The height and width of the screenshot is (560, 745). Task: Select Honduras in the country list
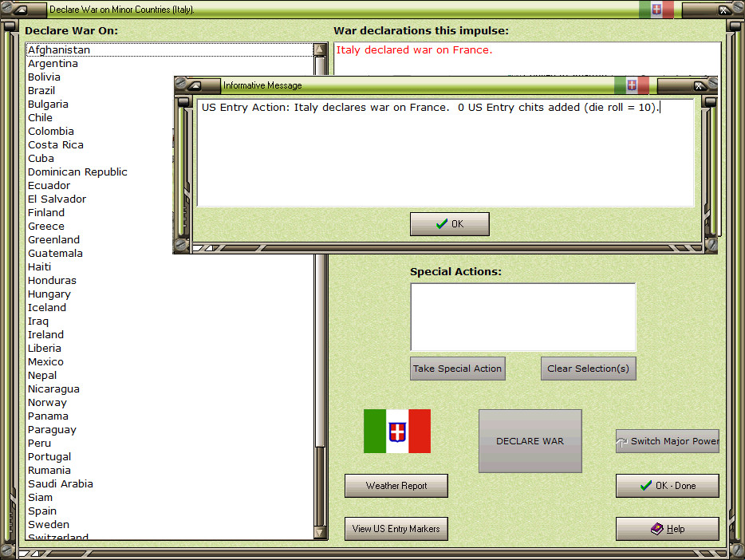[x=170, y=281]
